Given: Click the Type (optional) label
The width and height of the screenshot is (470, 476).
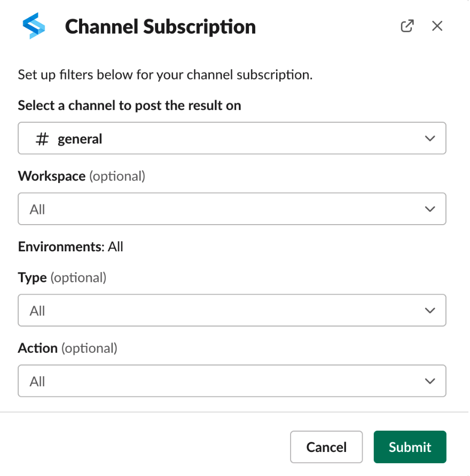Looking at the screenshot, I should tap(62, 277).
